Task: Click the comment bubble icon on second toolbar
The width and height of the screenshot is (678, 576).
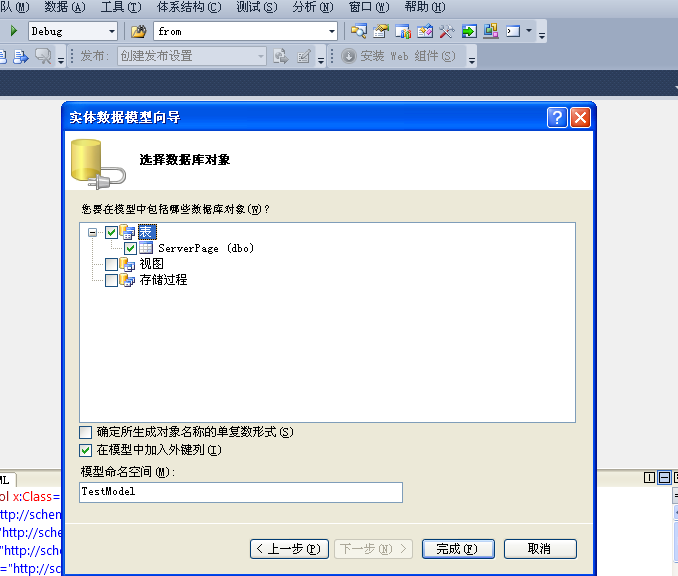Action: point(43,56)
